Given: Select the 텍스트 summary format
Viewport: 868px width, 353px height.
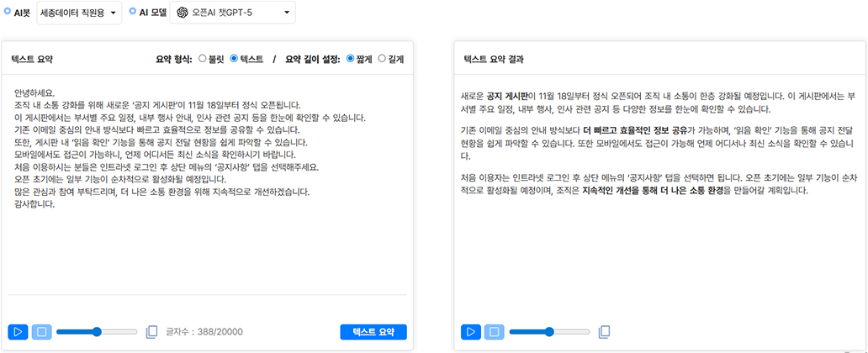Looking at the screenshot, I should (x=234, y=59).
